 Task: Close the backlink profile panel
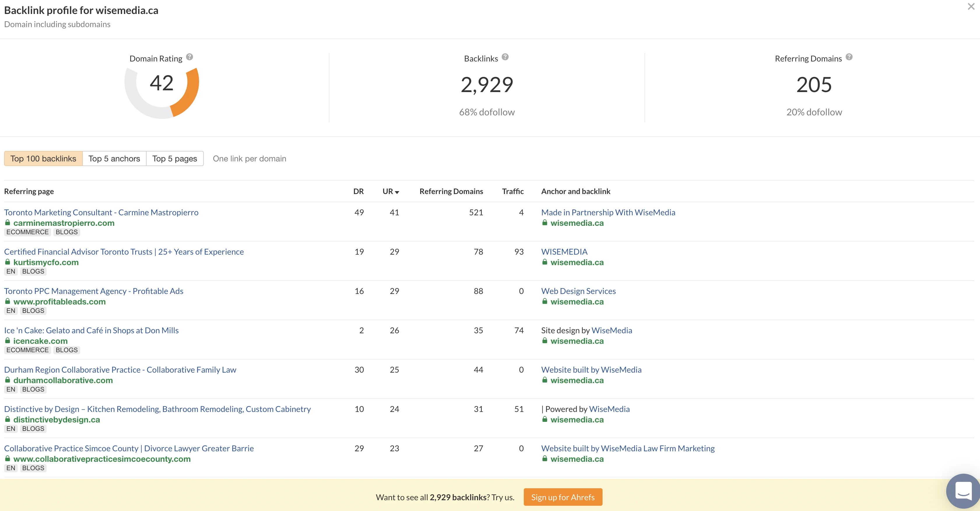click(x=971, y=6)
